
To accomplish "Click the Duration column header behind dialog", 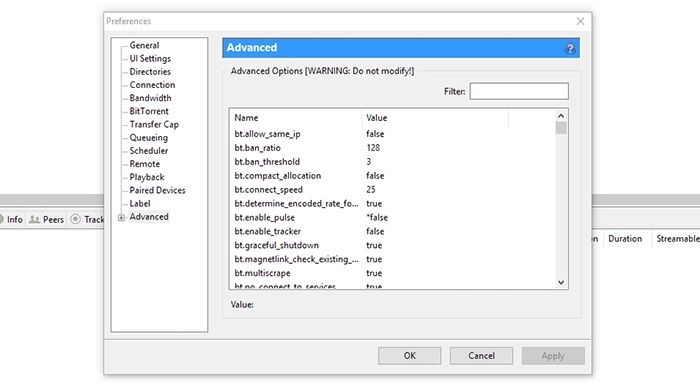I will point(625,239).
